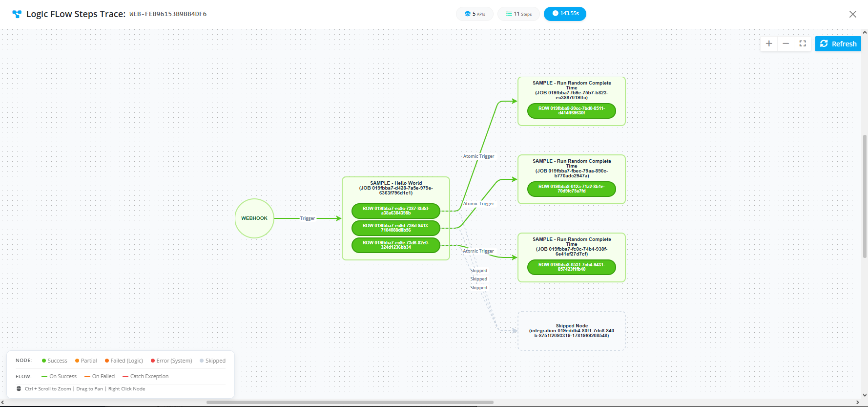Click the Trigger edge label
The width and height of the screenshot is (868, 407).
308,218
